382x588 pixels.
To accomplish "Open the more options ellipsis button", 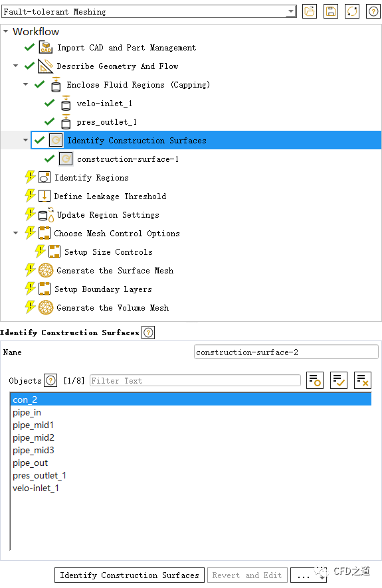I will 308,575.
